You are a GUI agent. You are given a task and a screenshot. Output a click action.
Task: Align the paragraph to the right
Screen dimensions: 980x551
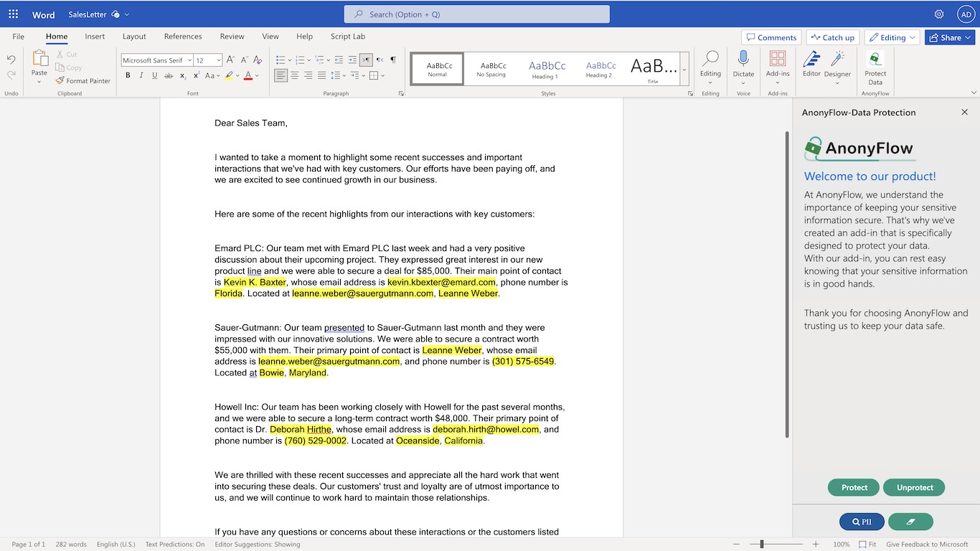click(x=308, y=75)
